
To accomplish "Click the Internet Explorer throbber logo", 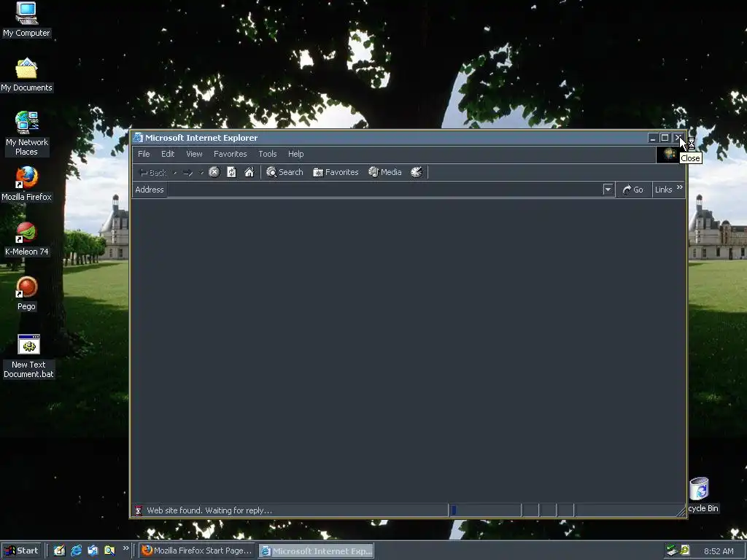I will (670, 154).
